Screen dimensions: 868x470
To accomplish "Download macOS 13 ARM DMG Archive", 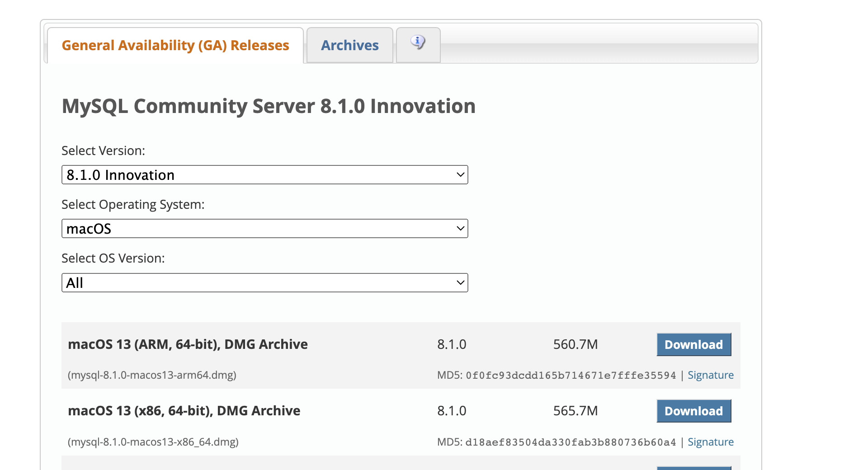I will (x=694, y=345).
